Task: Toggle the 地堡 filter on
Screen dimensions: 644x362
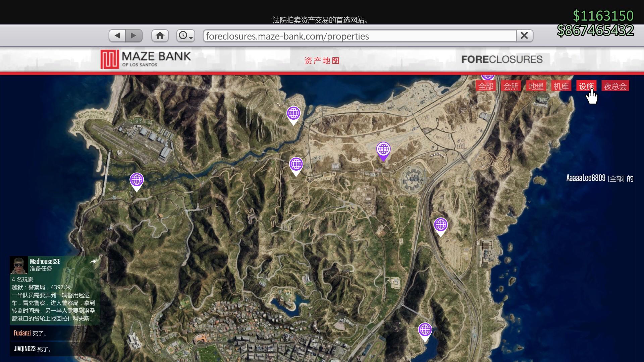Action: tap(536, 86)
